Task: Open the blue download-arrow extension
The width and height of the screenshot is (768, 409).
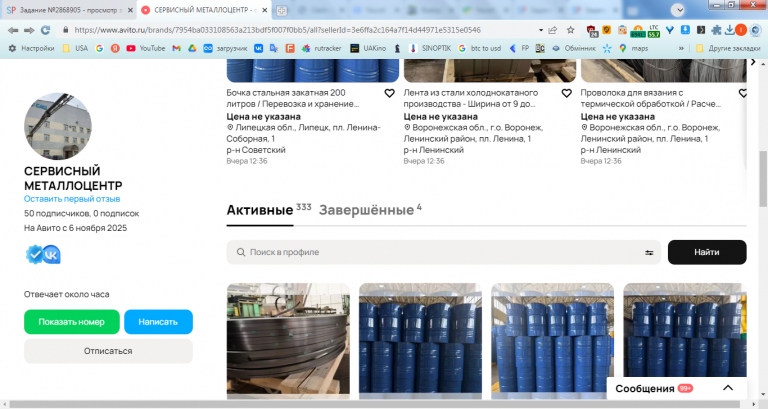Action: pos(685,30)
